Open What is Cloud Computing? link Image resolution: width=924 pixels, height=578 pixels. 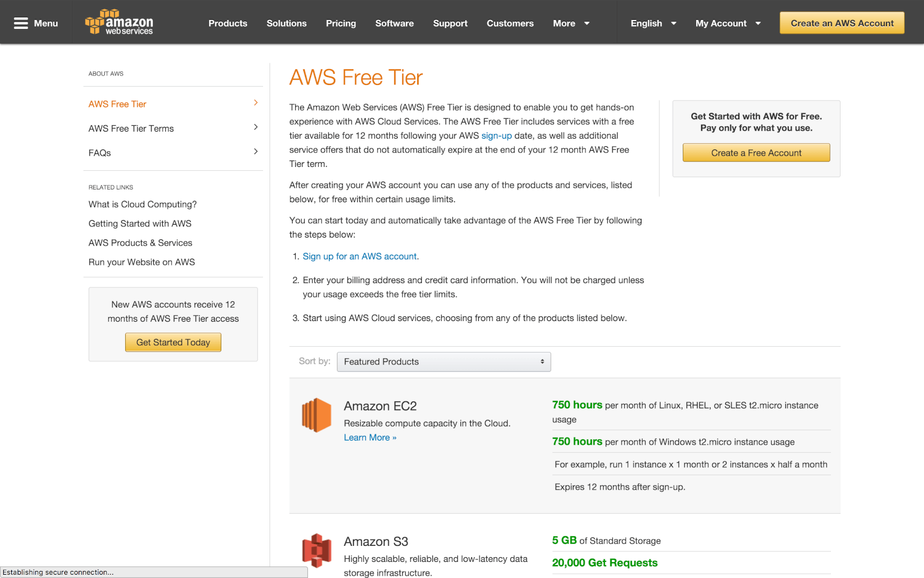tap(142, 204)
